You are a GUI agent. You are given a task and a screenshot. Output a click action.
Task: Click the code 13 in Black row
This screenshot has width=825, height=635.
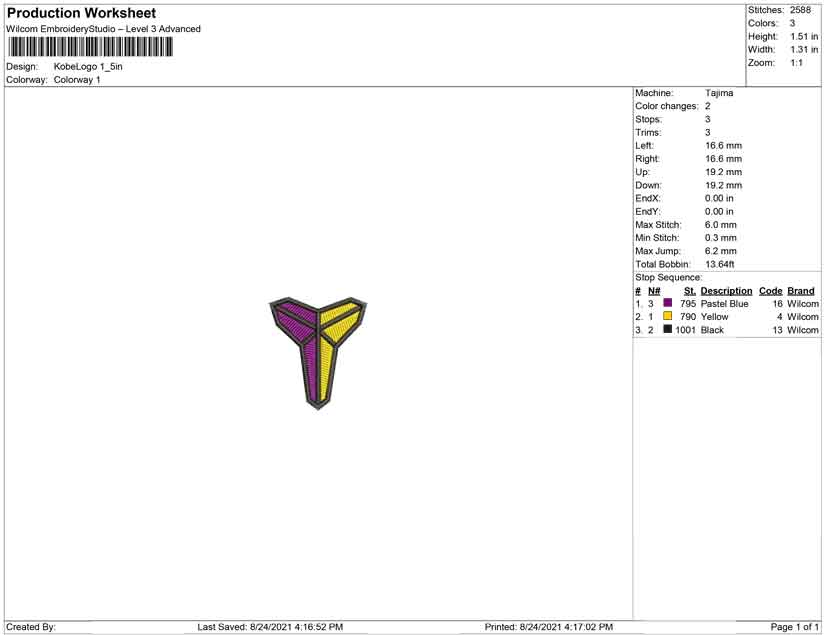pyautogui.click(x=778, y=330)
